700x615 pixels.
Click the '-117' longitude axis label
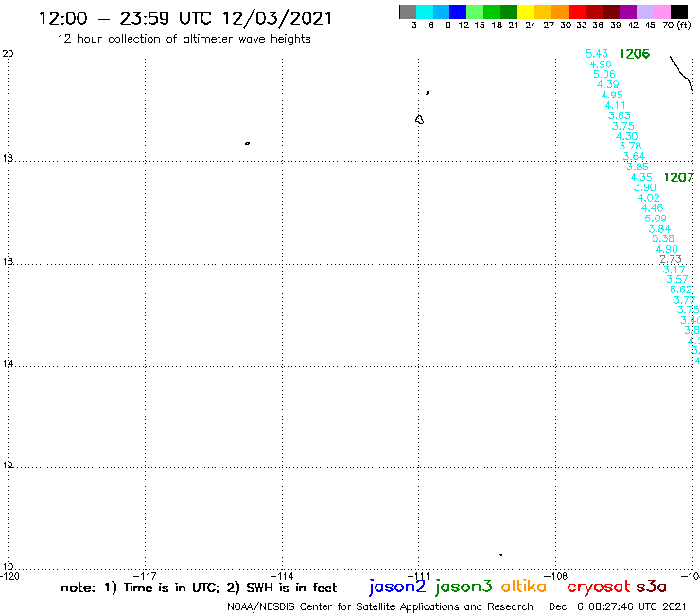pos(146,576)
